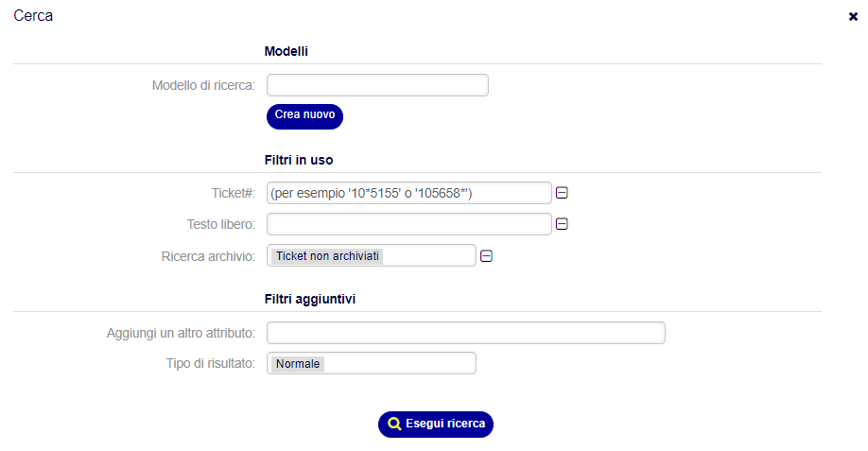
Task: Run the search with the Esegui ricerca button
Action: tap(436, 424)
